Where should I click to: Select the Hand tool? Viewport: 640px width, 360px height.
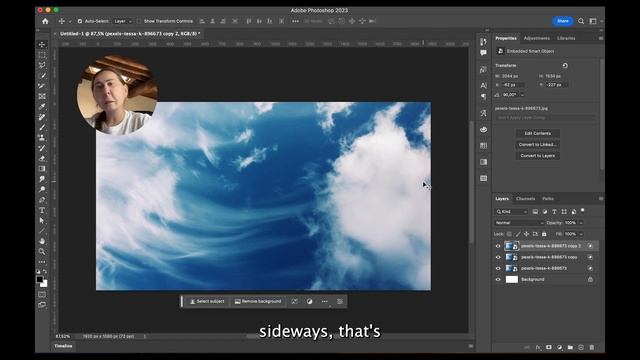(x=42, y=241)
